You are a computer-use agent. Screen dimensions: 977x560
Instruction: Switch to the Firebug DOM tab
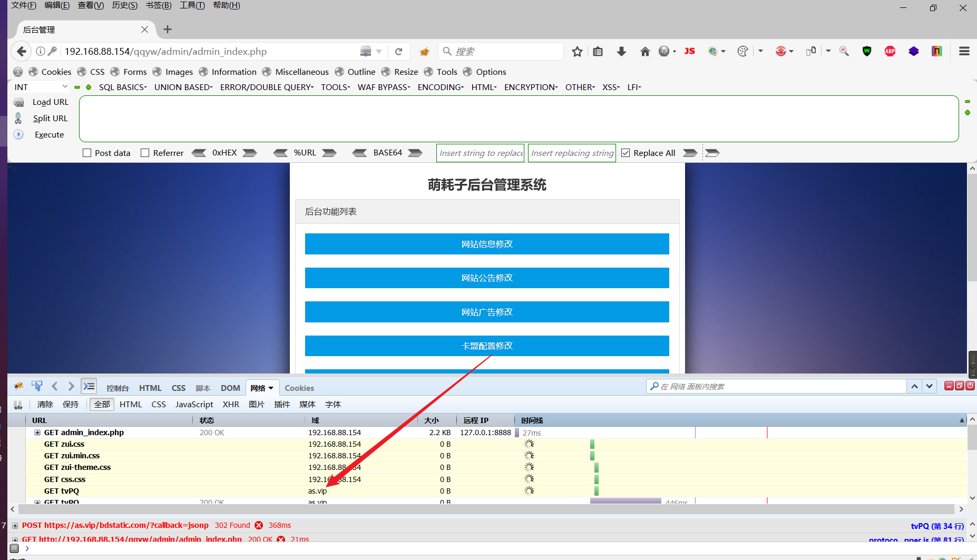[230, 388]
